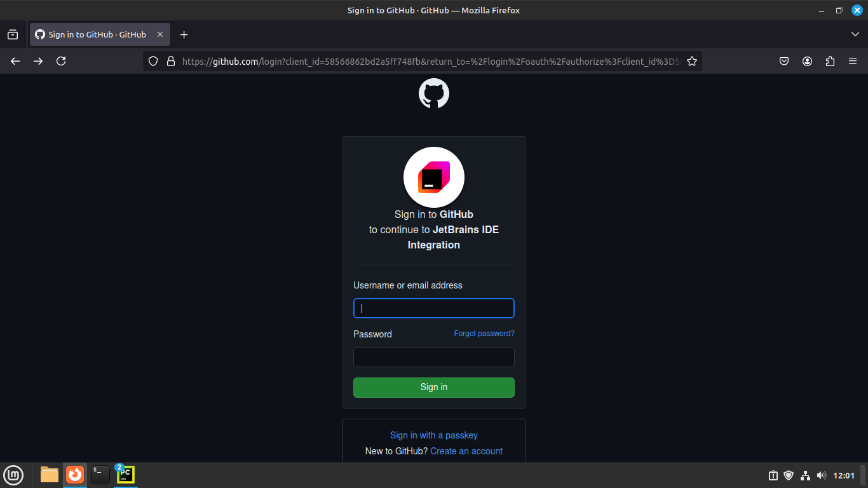Open the calendar from clock 12:01
The width and height of the screenshot is (868, 488).
(844, 475)
